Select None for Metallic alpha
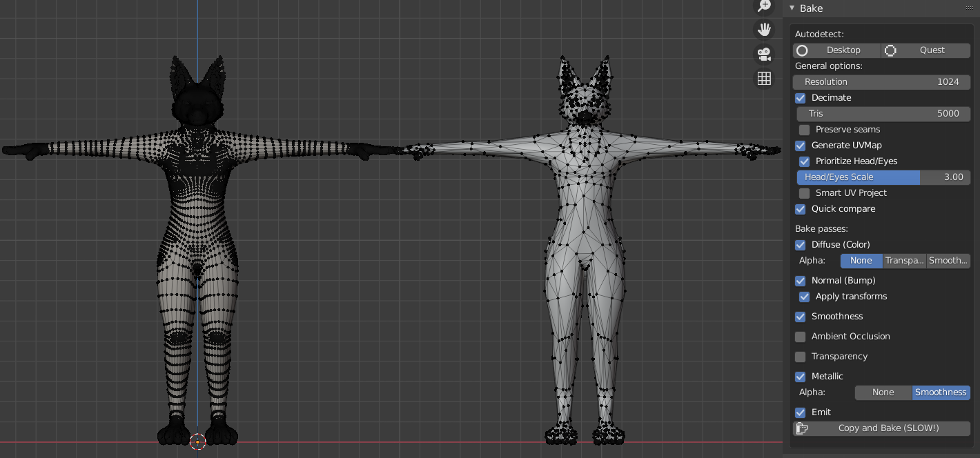Screen dimensions: 980x458 pyautogui.click(x=883, y=392)
